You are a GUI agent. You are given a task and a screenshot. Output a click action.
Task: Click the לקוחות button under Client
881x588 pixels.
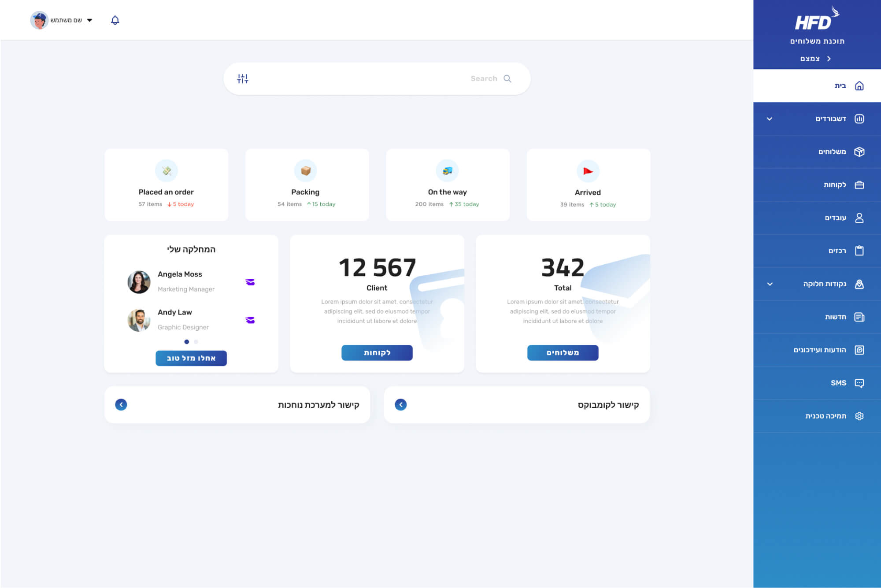[x=377, y=353]
